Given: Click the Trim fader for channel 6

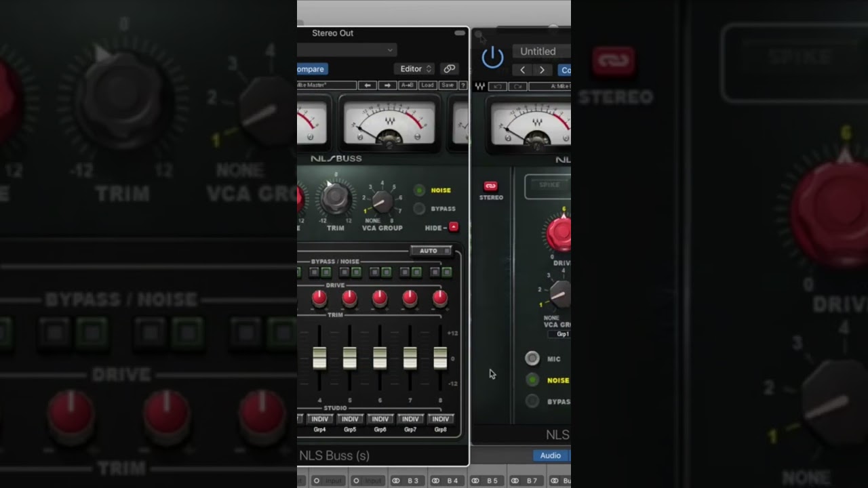Looking at the screenshot, I should point(380,358).
